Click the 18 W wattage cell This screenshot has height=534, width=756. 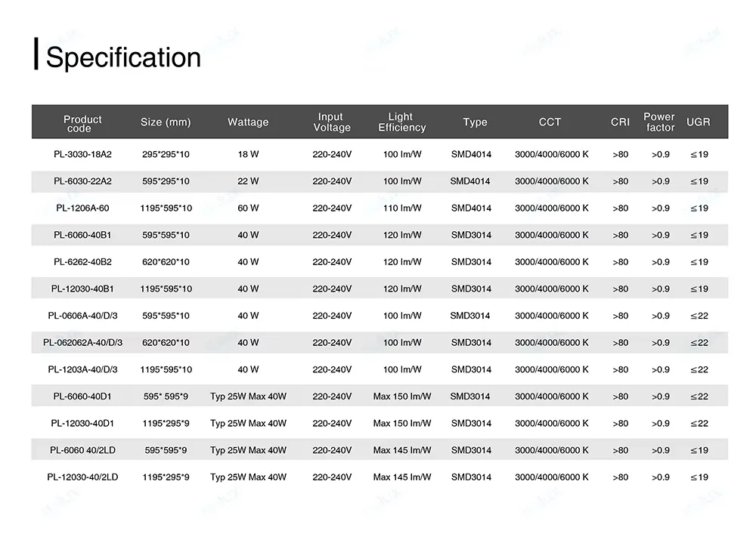pyautogui.click(x=248, y=155)
